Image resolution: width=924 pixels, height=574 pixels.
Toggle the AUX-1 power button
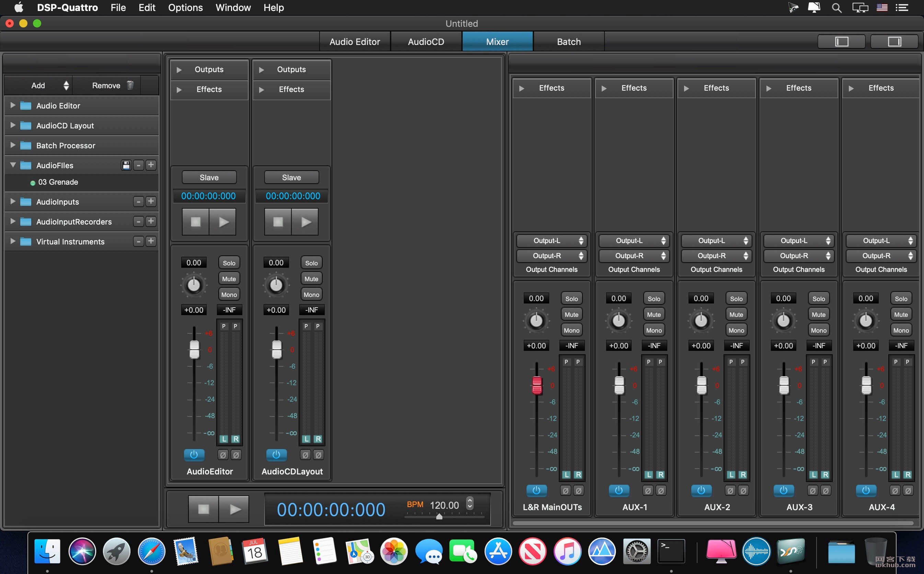point(619,490)
